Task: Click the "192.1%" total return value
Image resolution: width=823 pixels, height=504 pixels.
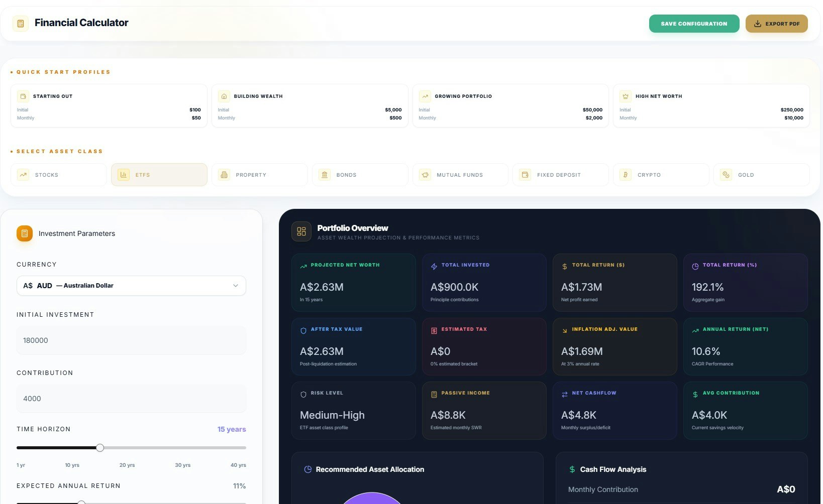Action: (707, 287)
